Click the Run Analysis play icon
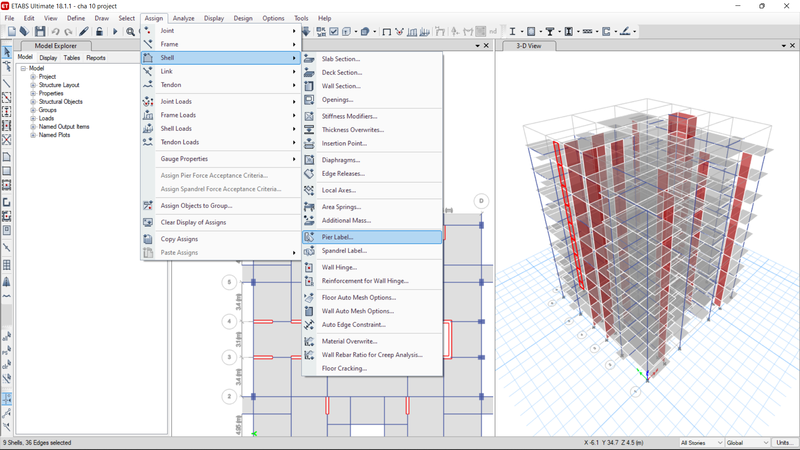 115,32
